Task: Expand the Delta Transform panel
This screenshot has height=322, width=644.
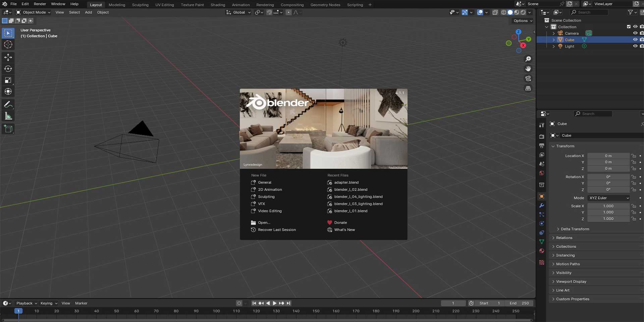Action: (575, 229)
